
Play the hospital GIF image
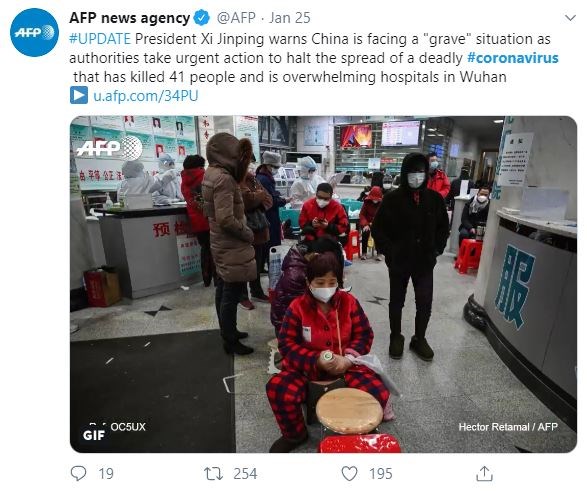point(323,284)
